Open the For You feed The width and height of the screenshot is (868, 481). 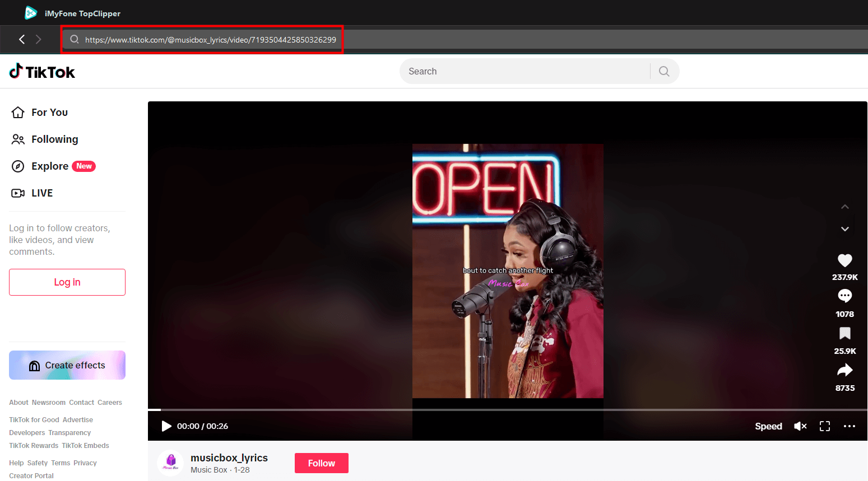click(39, 113)
